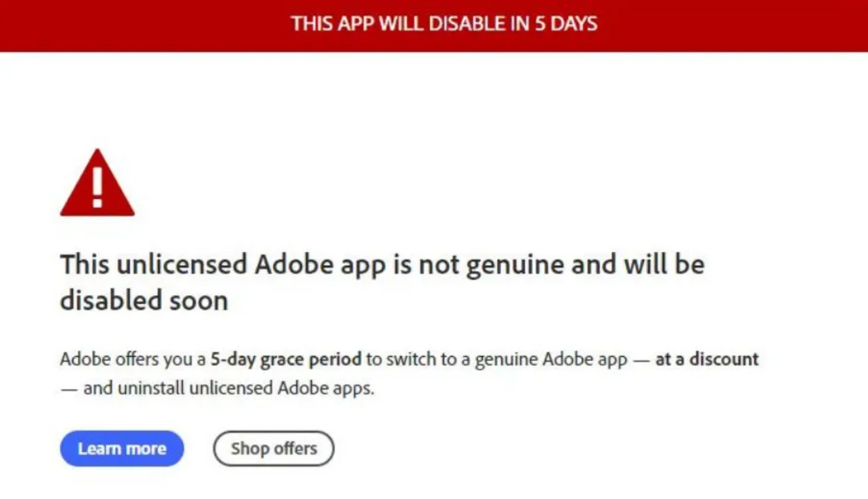Screen dimensions: 868x499
Task: Click bold "5-day grace period" text
Action: (285, 359)
